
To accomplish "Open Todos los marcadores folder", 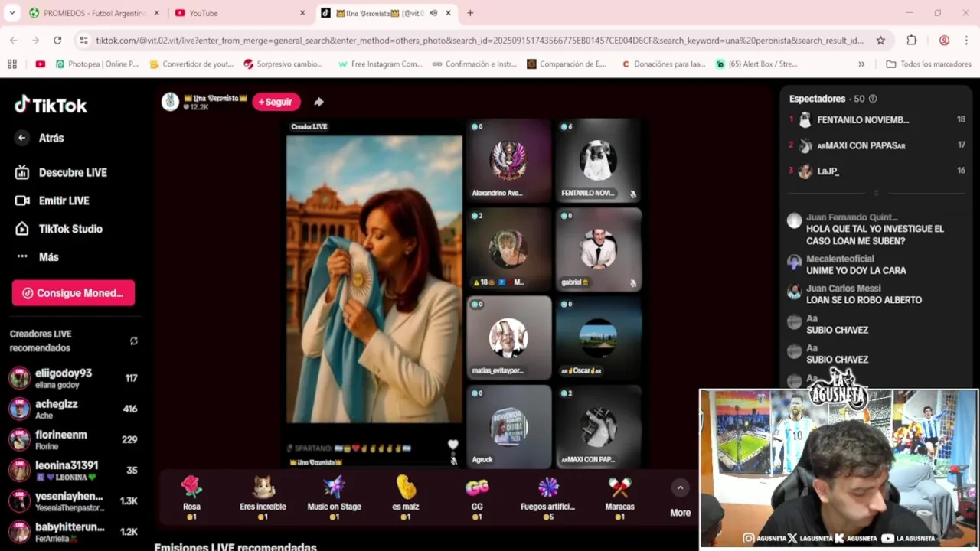I will [929, 64].
